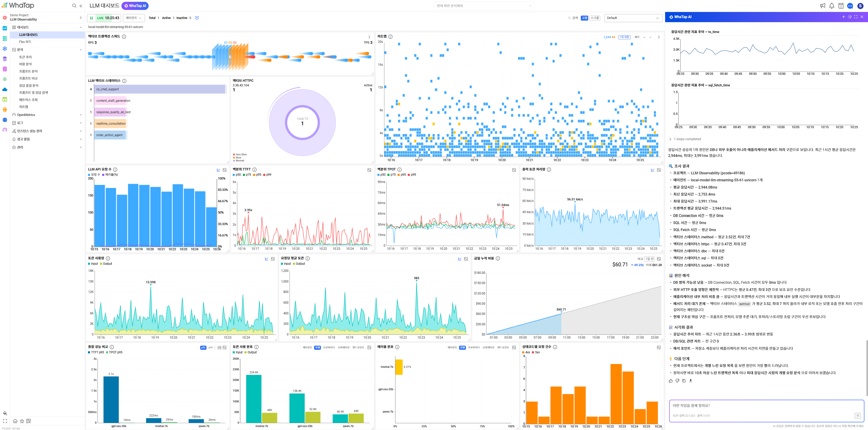Toggle the p99 option in 종합 성능 비교
Image resolution: width=868 pixels, height=430 pixels.
click(x=211, y=347)
